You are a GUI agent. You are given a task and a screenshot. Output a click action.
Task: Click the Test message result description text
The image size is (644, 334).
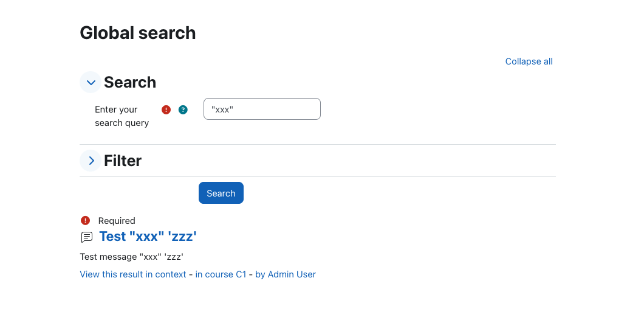pyautogui.click(x=131, y=257)
